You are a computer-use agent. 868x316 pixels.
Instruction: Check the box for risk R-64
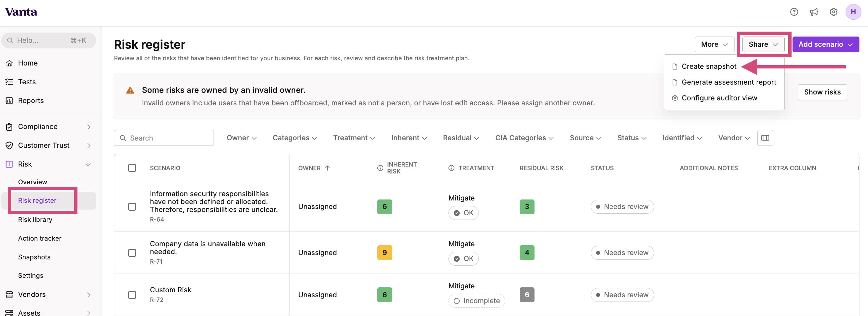pos(132,207)
